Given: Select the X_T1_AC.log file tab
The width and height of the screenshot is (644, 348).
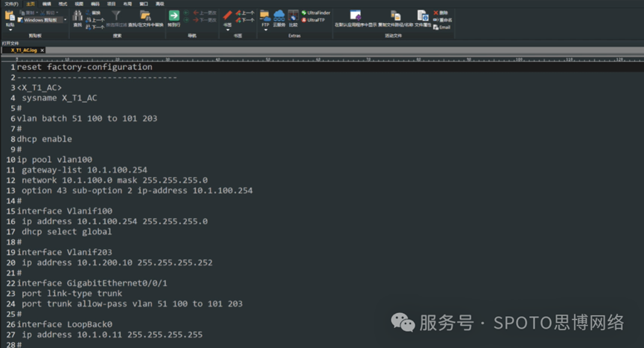Looking at the screenshot, I should tap(23, 50).
